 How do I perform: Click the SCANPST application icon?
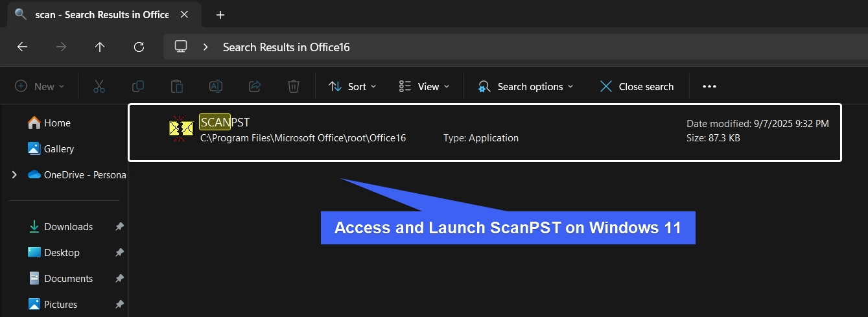(181, 128)
